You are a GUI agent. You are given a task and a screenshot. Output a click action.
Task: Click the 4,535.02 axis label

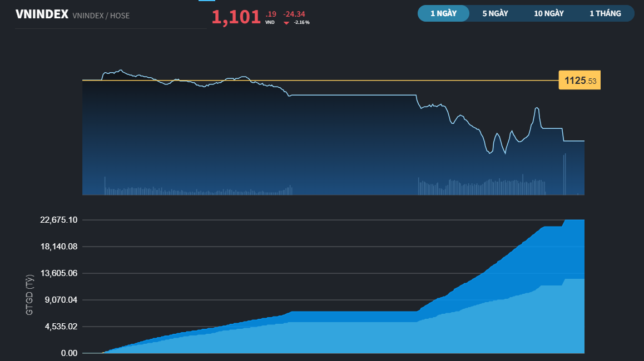pos(61,327)
